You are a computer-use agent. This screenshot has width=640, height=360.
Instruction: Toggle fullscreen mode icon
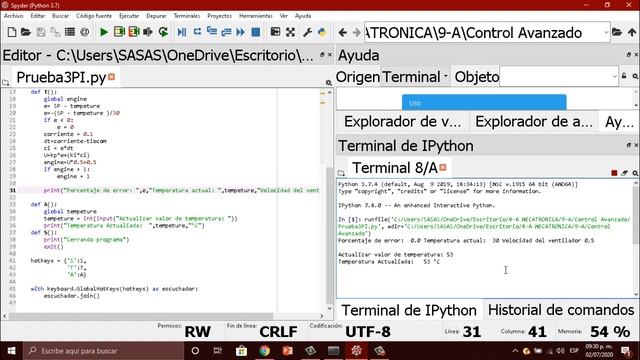point(290,32)
